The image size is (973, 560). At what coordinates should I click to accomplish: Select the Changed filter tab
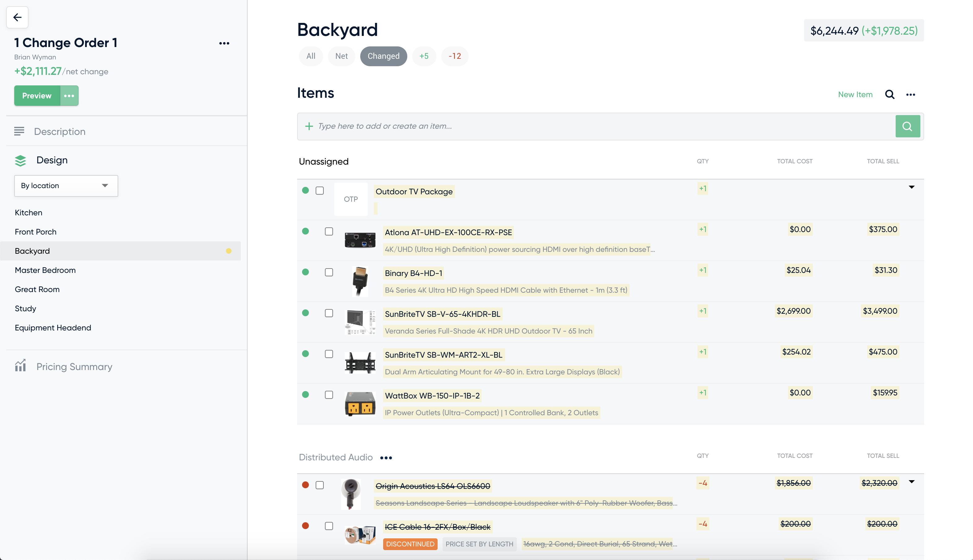point(383,56)
